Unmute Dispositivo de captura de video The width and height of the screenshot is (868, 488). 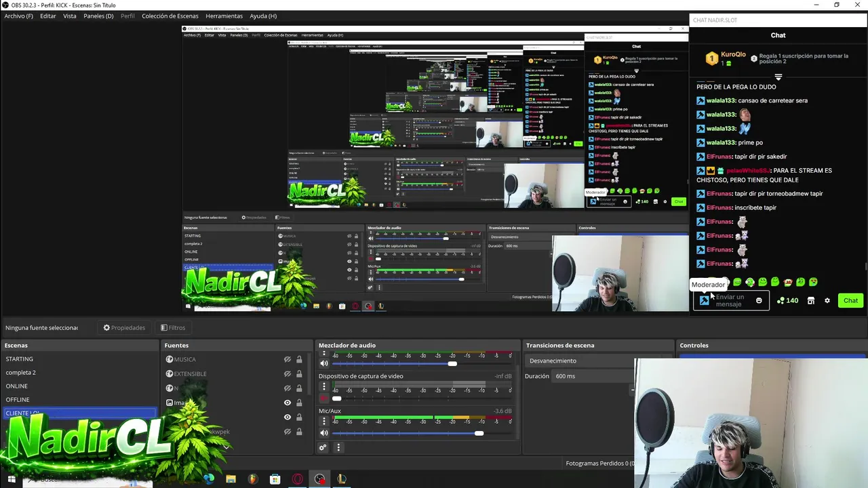[x=324, y=399]
